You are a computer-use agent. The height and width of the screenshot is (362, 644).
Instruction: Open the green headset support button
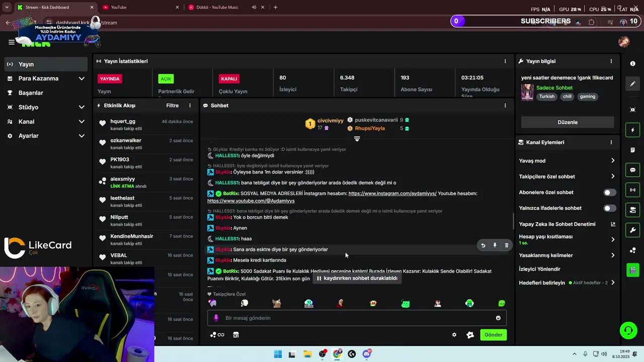(628, 330)
